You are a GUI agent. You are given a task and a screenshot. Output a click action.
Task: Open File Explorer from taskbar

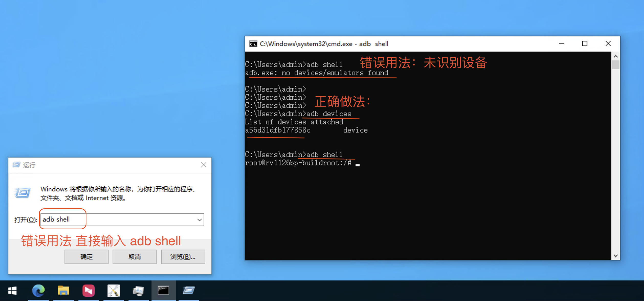63,291
